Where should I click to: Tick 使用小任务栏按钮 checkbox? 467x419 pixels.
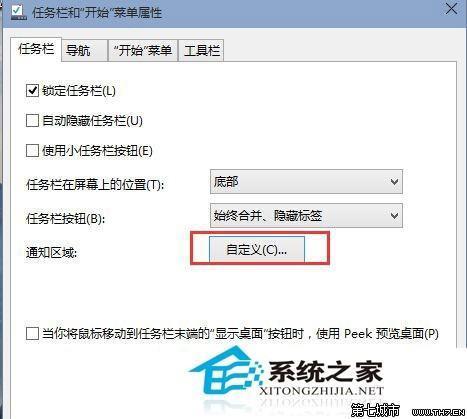click(x=32, y=150)
